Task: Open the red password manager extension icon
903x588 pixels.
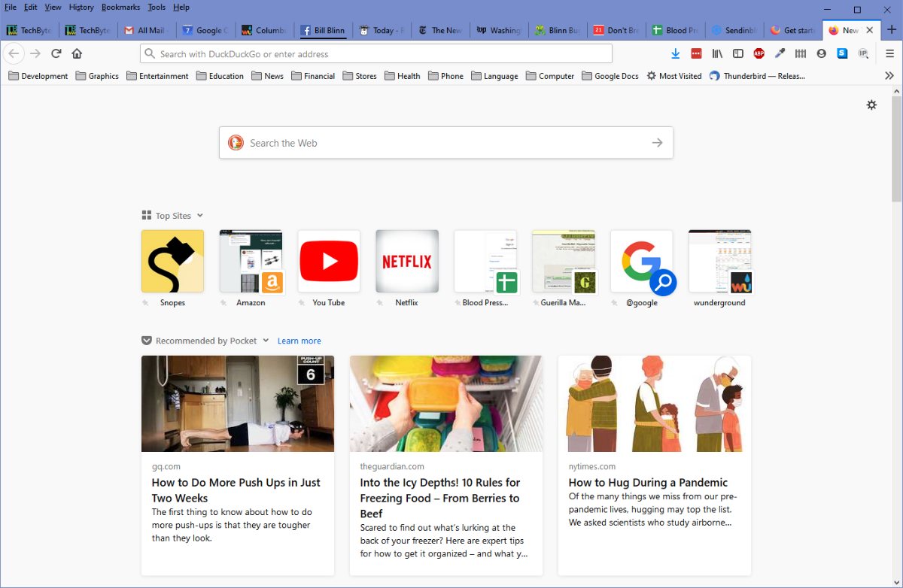Action: (x=696, y=53)
